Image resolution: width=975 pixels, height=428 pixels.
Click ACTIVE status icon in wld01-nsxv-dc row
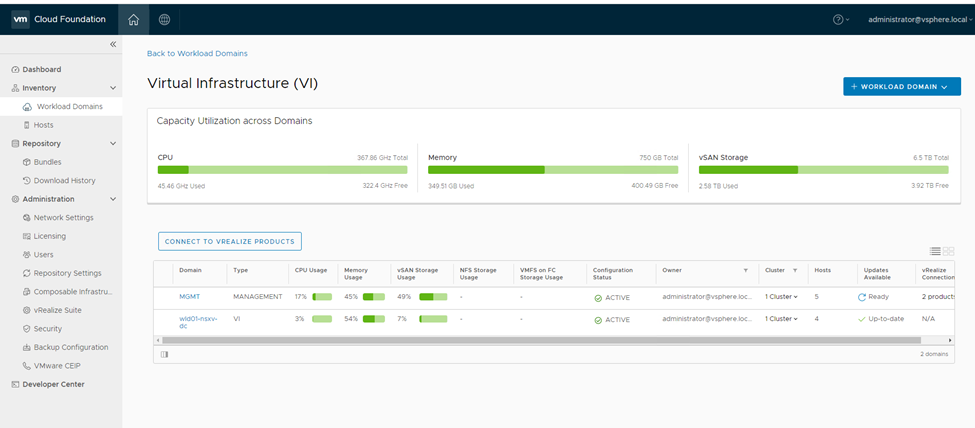point(598,320)
